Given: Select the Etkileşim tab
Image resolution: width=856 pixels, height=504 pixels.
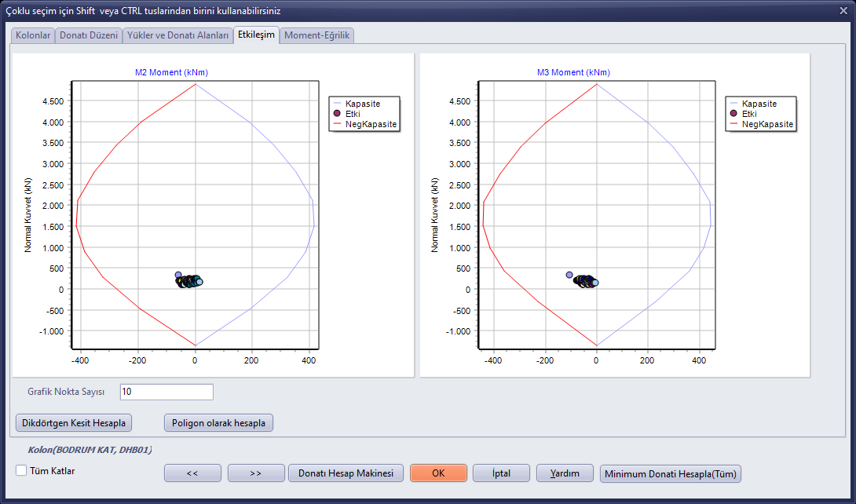Looking at the screenshot, I should tap(256, 35).
